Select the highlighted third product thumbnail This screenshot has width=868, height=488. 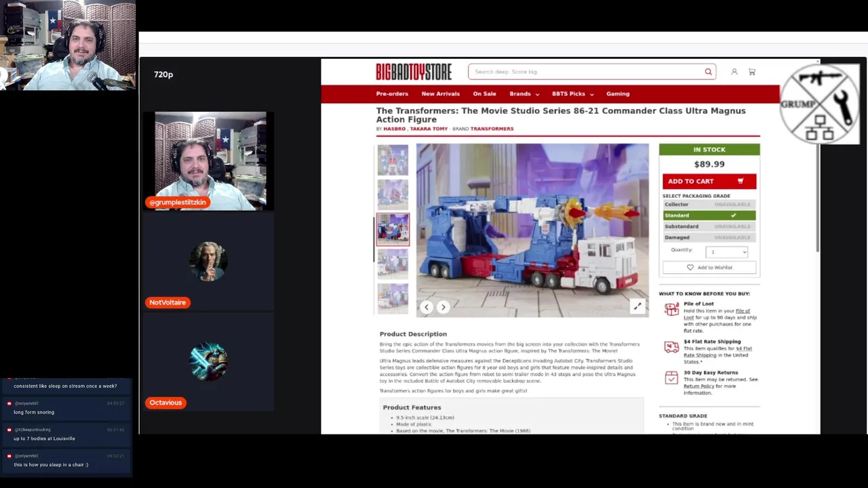click(x=393, y=229)
